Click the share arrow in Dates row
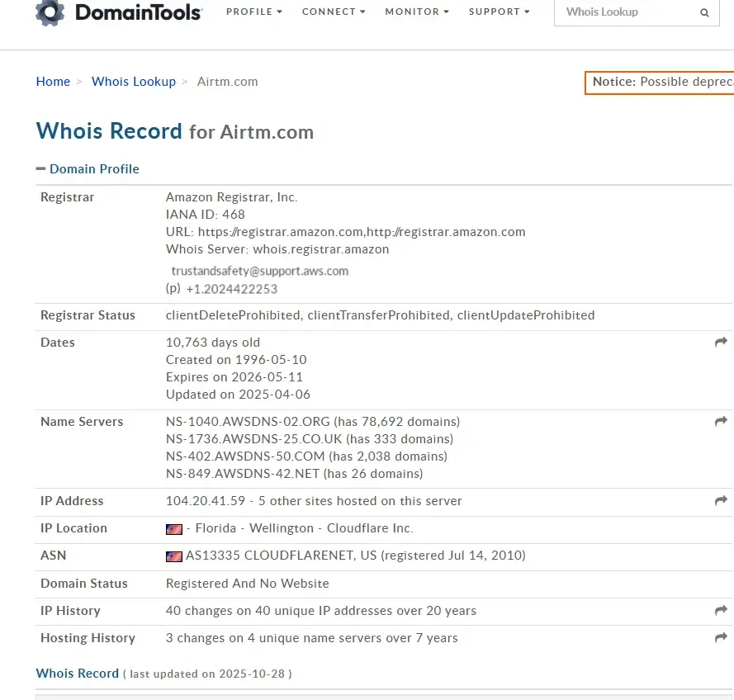Screen dimensions: 734x700 [x=721, y=342]
